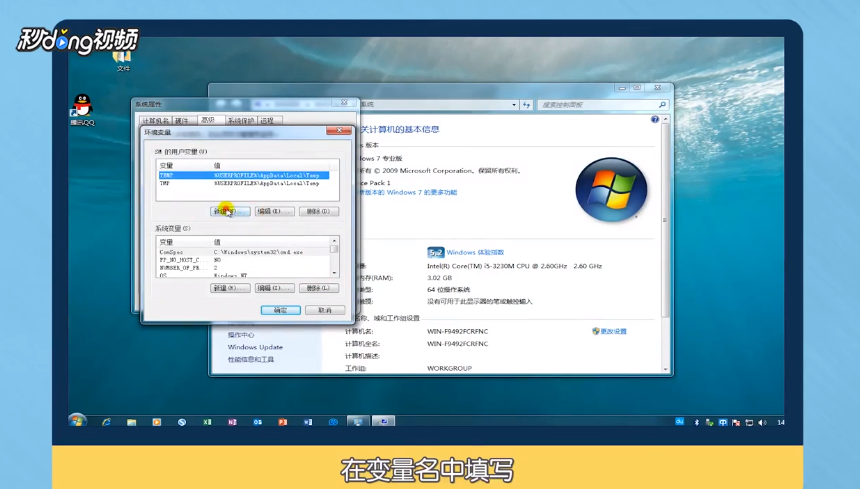Open the 操作中心 sidebar link
This screenshot has height=489, width=860.
(x=241, y=335)
